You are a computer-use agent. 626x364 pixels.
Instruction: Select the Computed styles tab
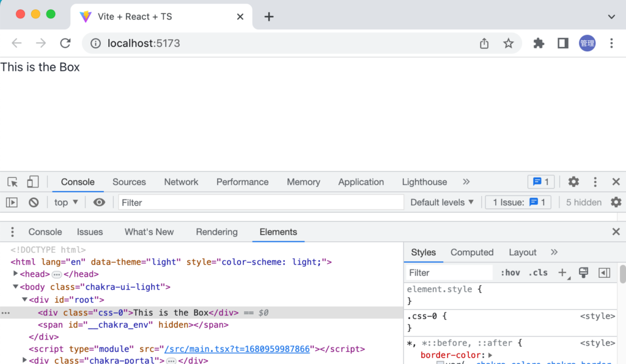(471, 252)
